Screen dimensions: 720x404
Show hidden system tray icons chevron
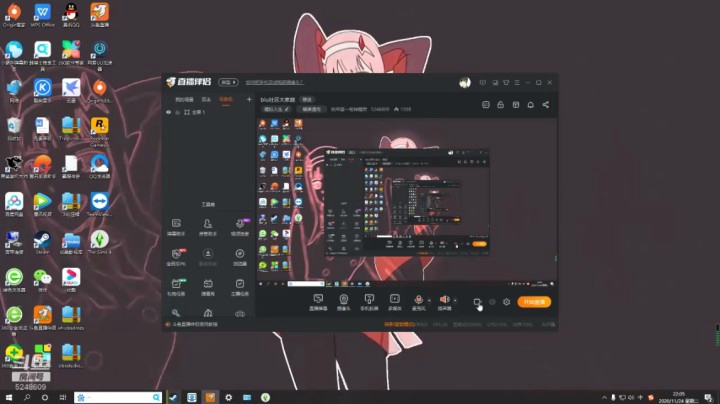coord(604,397)
